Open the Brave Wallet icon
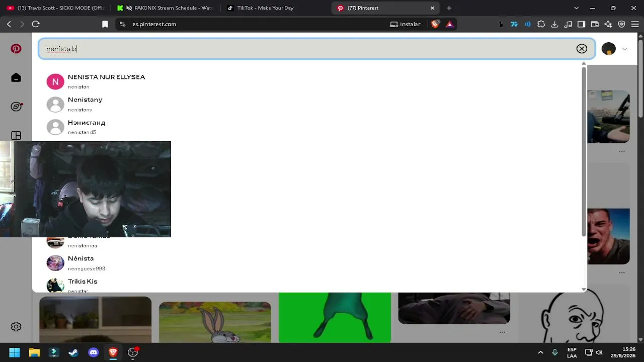The width and height of the screenshot is (644, 362). (595, 24)
